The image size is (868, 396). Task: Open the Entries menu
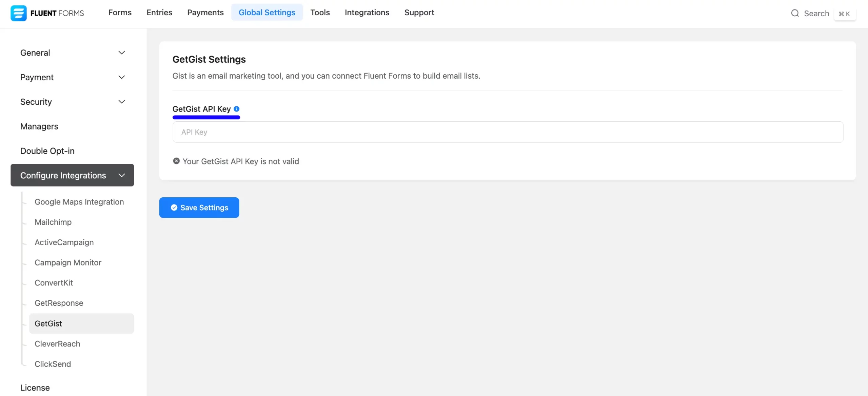tap(159, 13)
